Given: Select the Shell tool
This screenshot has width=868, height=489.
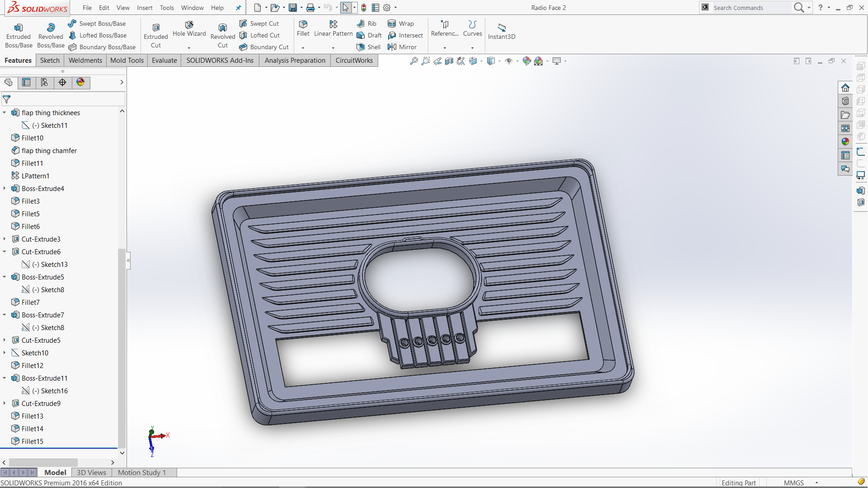Looking at the screenshot, I should coord(369,47).
